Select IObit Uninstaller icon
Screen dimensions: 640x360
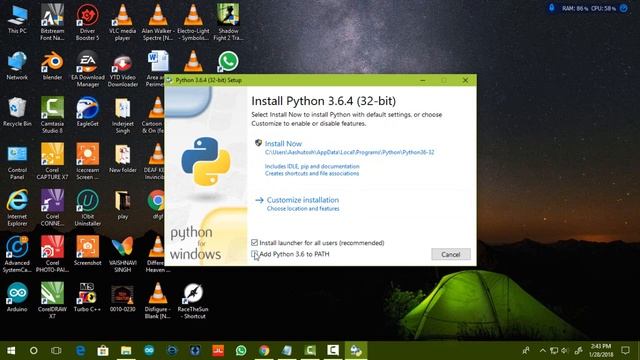(87, 208)
